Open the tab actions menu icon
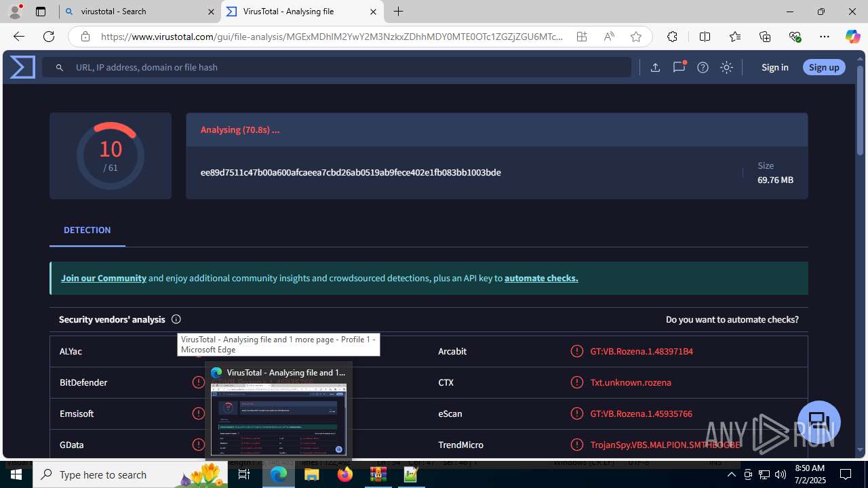This screenshot has width=868, height=488. (x=41, y=12)
